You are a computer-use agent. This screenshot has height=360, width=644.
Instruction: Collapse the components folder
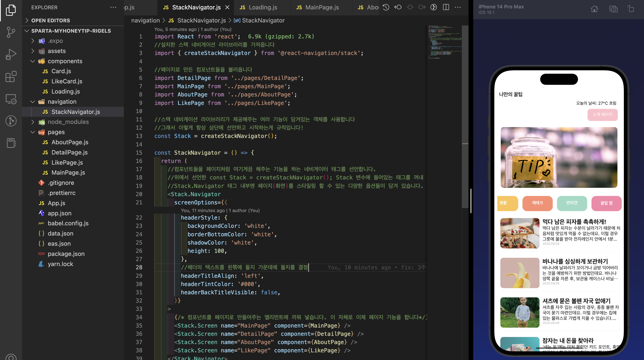coord(32,61)
